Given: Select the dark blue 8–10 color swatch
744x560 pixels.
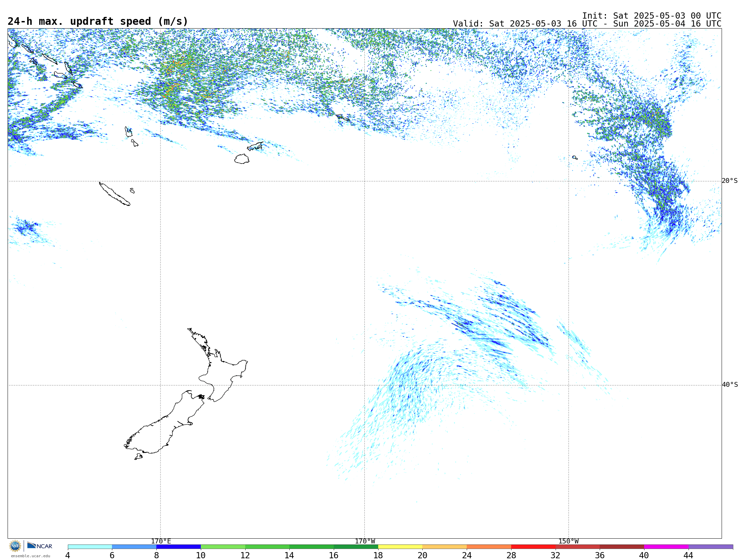Looking at the screenshot, I should [178, 547].
